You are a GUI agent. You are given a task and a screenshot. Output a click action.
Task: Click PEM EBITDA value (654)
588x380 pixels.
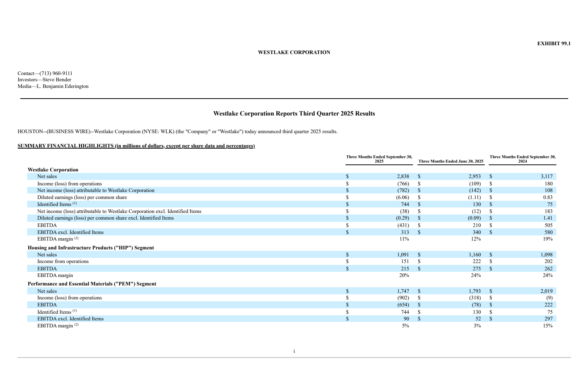(x=403, y=305)
